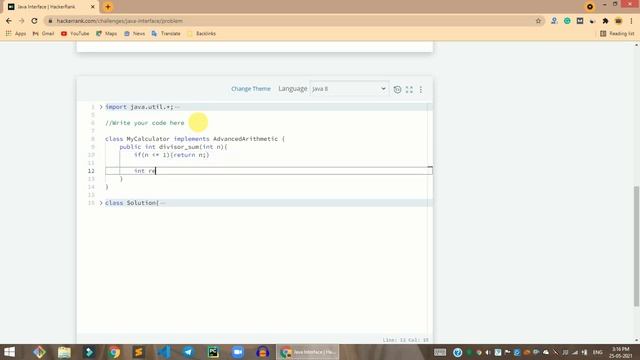The height and width of the screenshot is (360, 640).
Task: Bookmark this page with star icon
Action: pyautogui.click(x=538, y=21)
